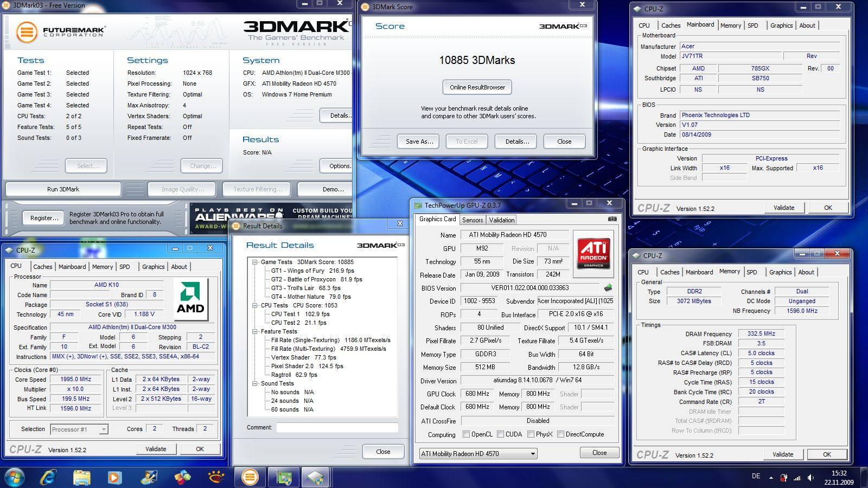This screenshot has width=868, height=488.
Task: Click the Futuremark logo in 3DMark03
Action: coord(61,32)
